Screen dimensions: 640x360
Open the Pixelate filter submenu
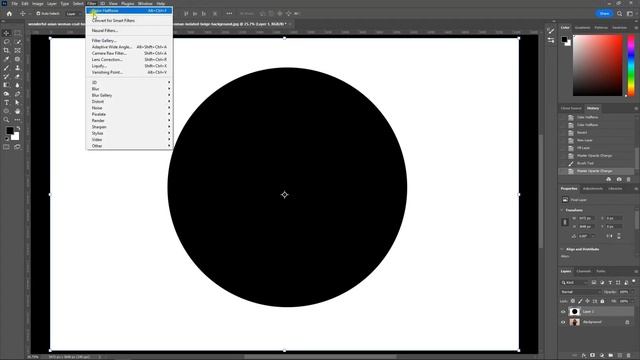[x=129, y=114]
